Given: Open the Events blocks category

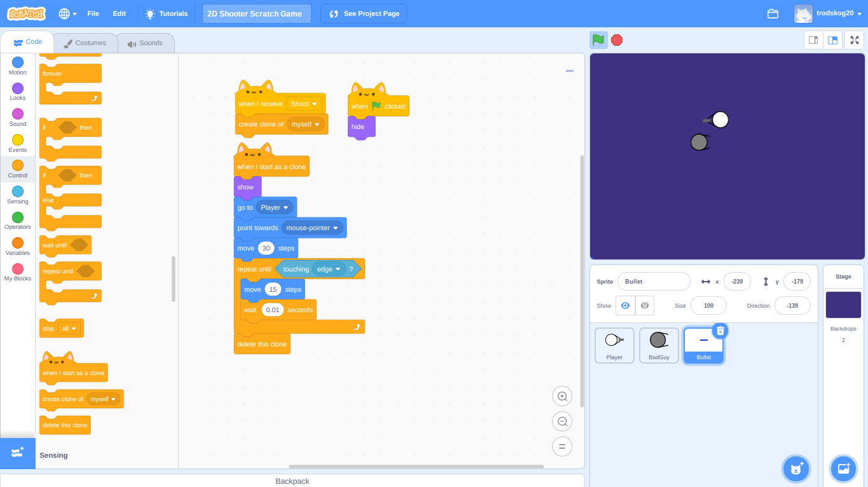Looking at the screenshot, I should [17, 144].
